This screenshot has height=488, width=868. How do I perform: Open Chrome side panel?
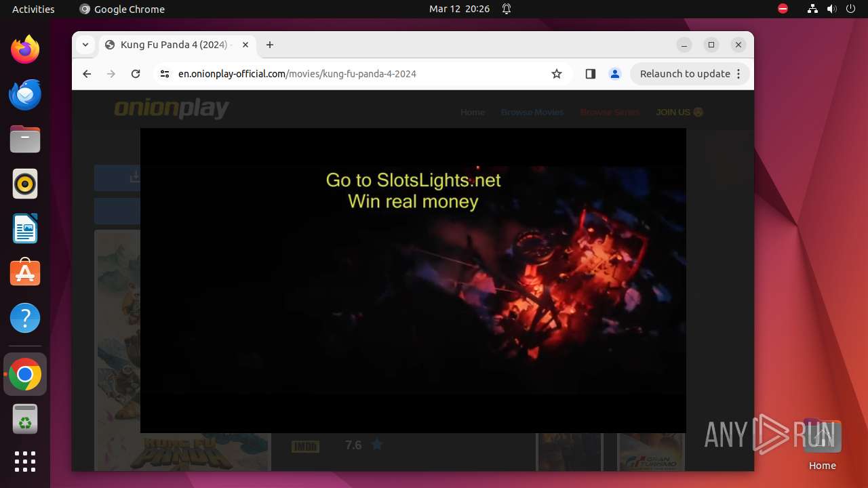point(590,74)
